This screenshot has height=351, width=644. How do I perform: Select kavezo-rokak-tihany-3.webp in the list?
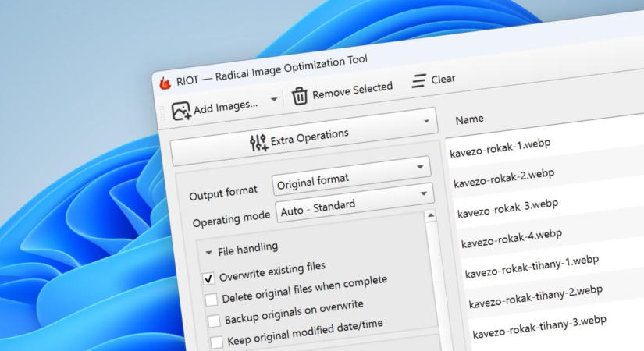(539, 328)
